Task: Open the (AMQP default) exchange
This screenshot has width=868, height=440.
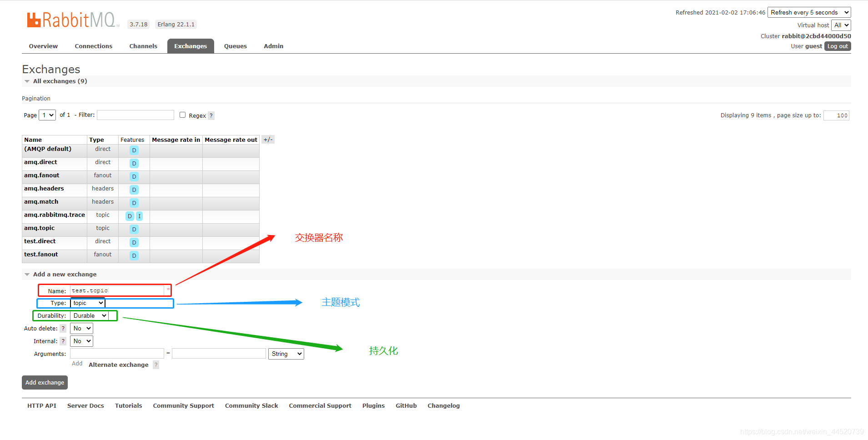Action: click(48, 149)
